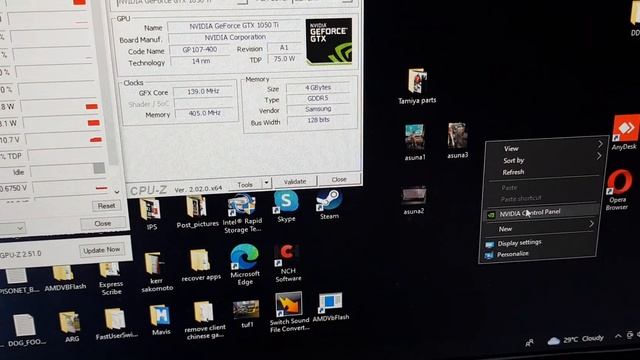Click the TDP 75.0 W field
Screen dimensions: 640x360
(284, 59)
